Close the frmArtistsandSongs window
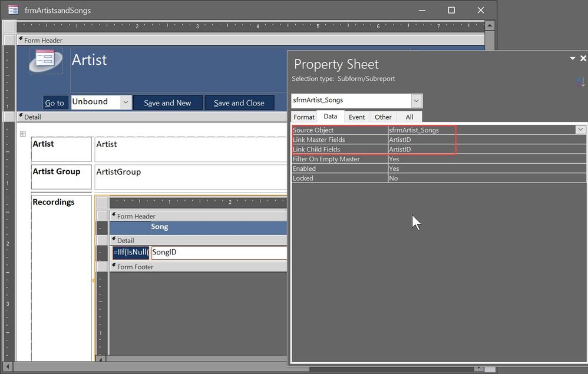Screen dimensions: 588x374 (481, 10)
